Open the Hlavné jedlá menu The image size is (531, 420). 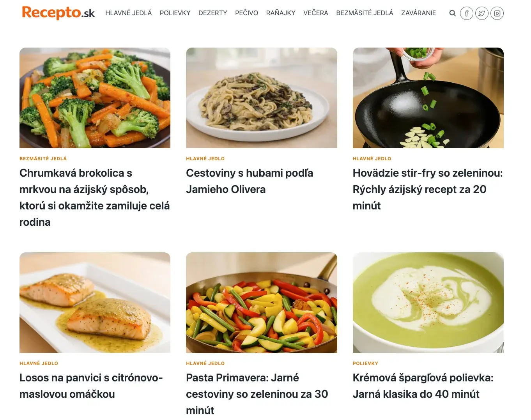[x=129, y=13]
